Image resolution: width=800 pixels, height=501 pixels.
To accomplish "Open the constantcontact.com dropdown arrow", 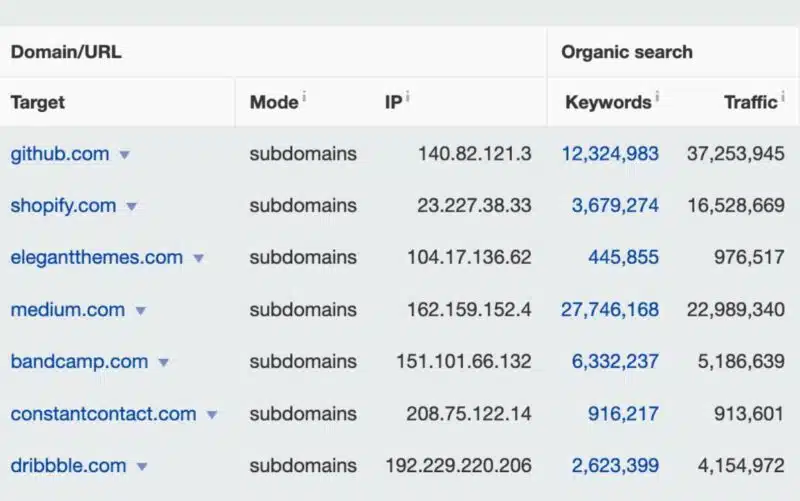I will [212, 415].
